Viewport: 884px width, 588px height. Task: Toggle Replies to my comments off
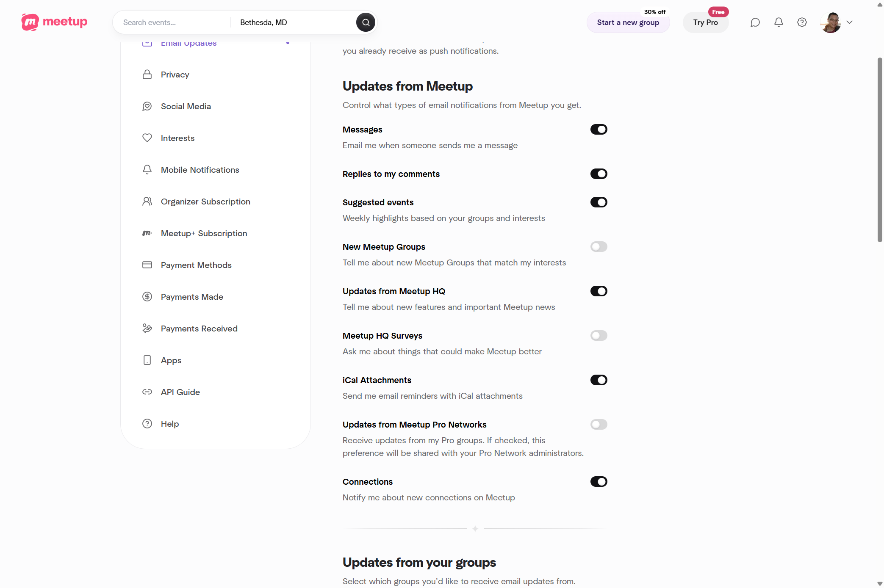pyautogui.click(x=599, y=174)
